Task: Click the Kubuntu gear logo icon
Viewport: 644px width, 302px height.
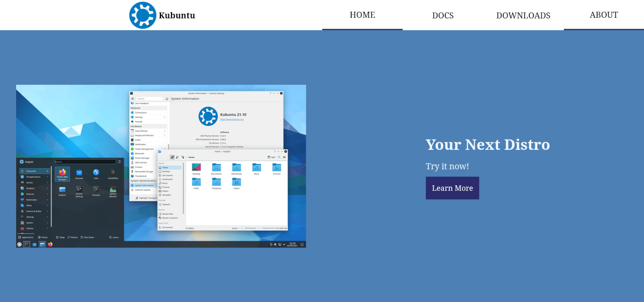Action: [x=142, y=15]
